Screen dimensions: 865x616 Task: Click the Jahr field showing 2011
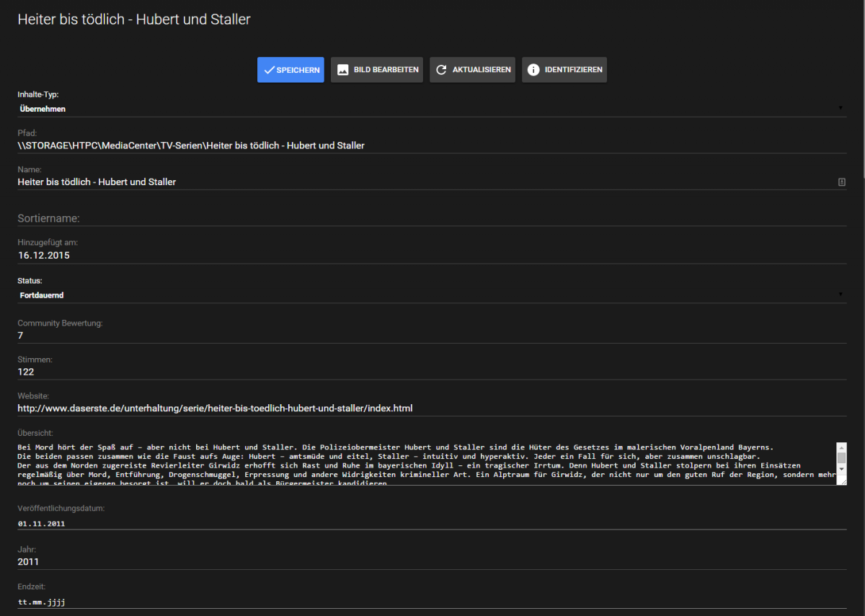(x=432, y=561)
